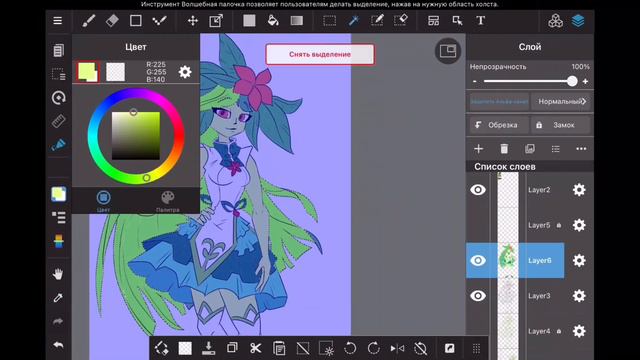640x360 pixels.
Task: Open Layer5 settings gear
Action: [x=579, y=225]
